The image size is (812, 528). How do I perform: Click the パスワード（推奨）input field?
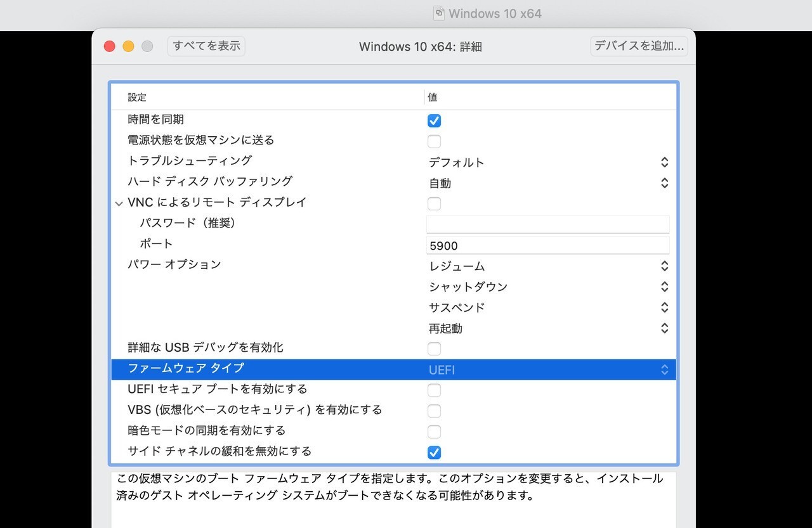pos(548,224)
